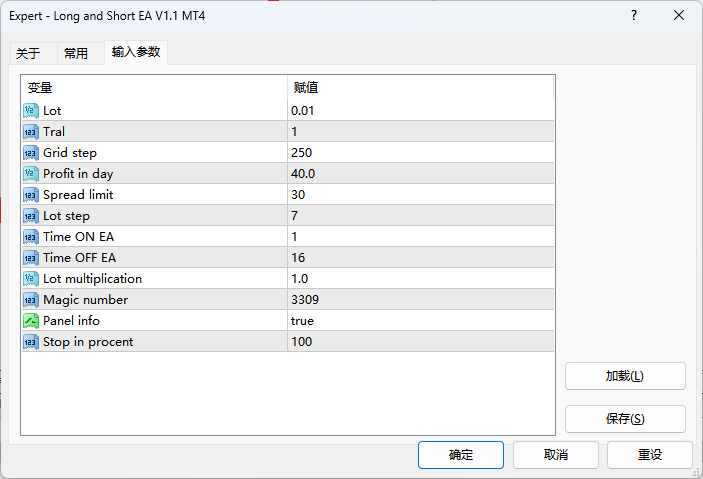Click the 'Lot' variable name

tap(52, 111)
